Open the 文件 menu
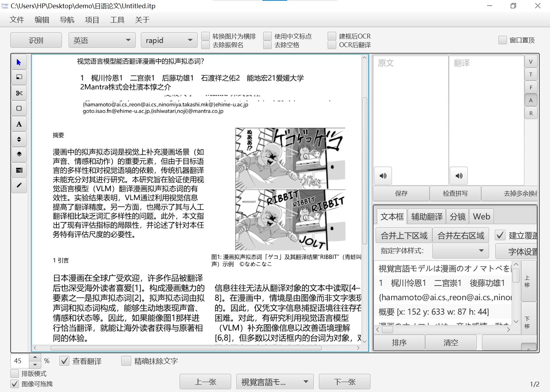This screenshot has width=550, height=392. (17, 20)
